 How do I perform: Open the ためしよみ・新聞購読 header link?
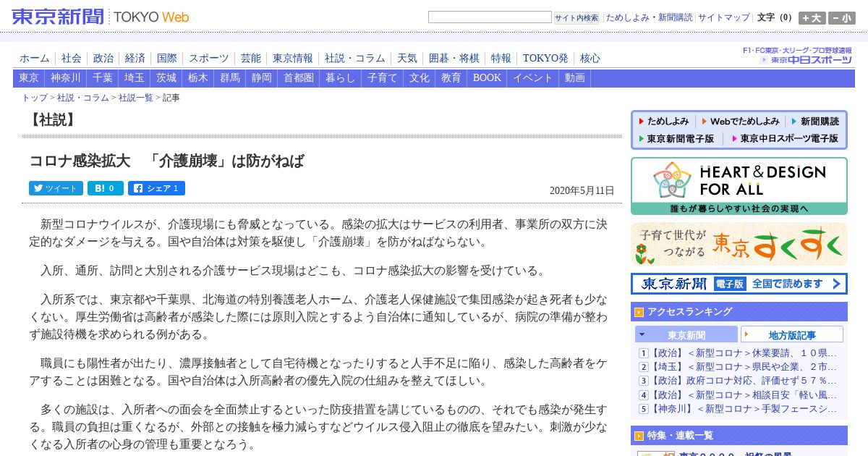click(x=649, y=17)
